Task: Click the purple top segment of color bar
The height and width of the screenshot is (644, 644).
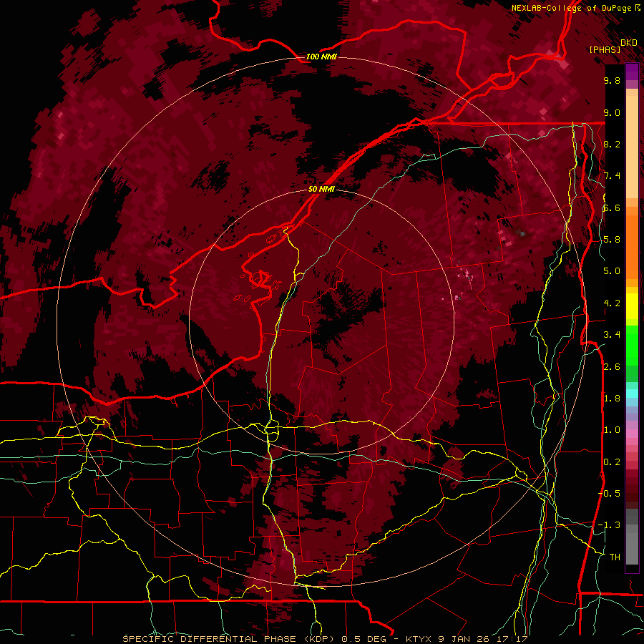Action: coord(632,72)
